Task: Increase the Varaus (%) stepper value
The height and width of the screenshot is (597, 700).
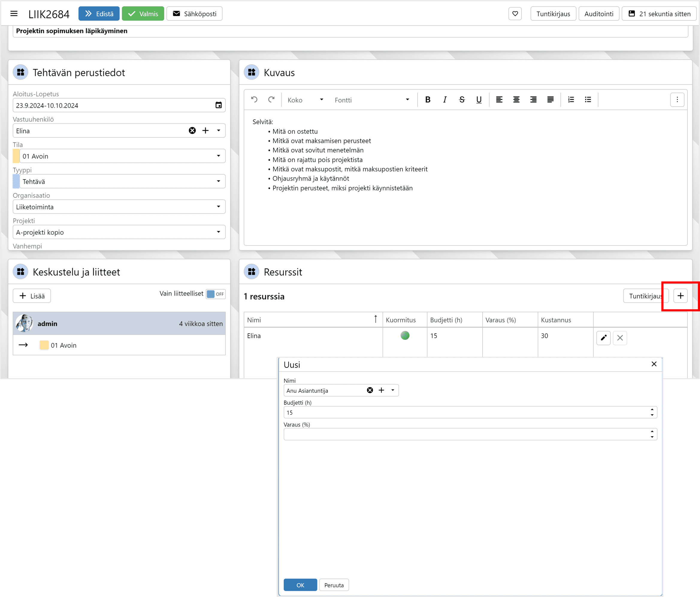Action: point(652,431)
